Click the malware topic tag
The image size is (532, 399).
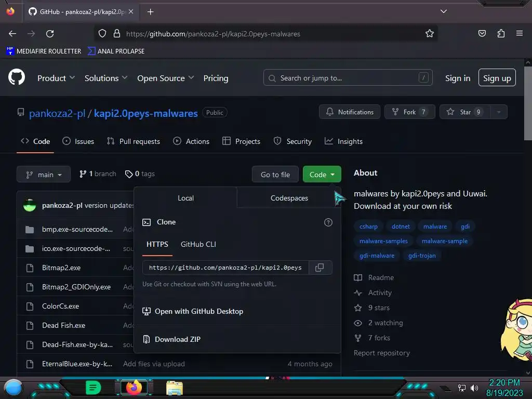(x=435, y=227)
